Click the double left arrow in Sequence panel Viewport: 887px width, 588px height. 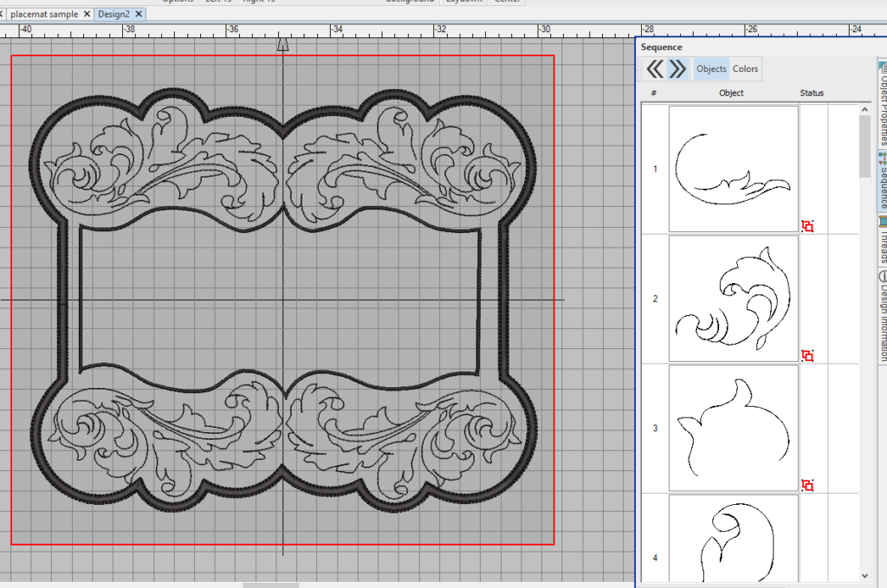point(655,69)
